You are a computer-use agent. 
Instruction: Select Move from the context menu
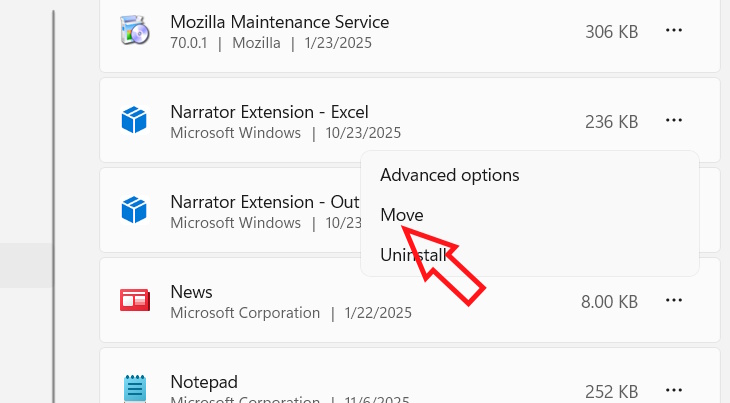coord(402,215)
